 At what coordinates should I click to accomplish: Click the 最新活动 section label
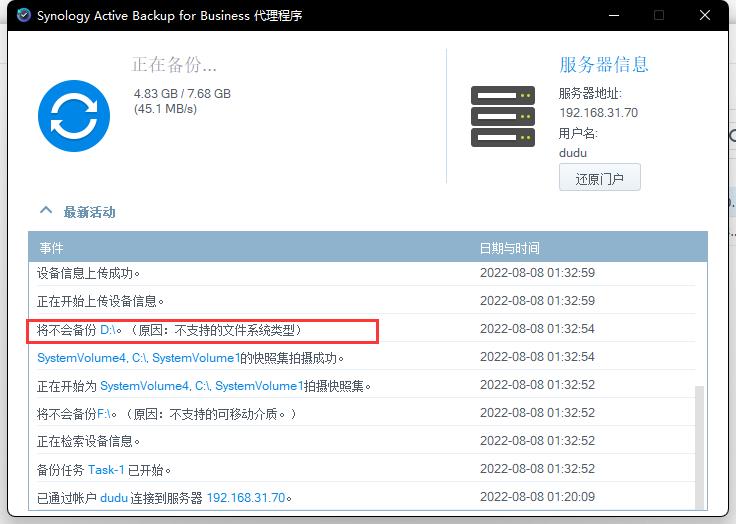coord(89,212)
